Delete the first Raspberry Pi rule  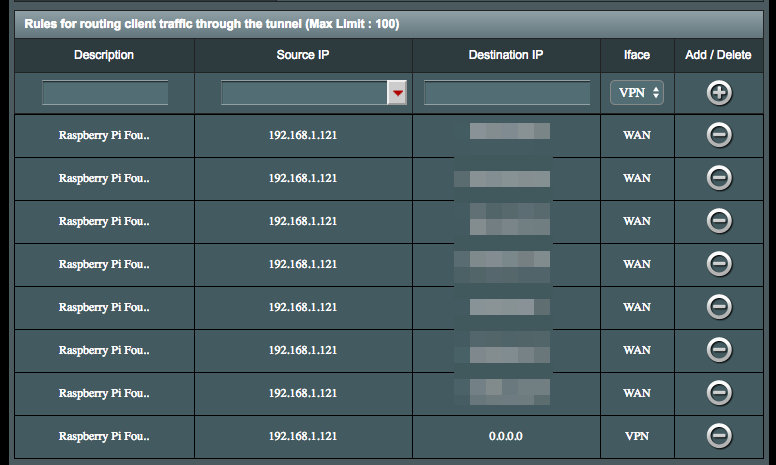tap(719, 135)
